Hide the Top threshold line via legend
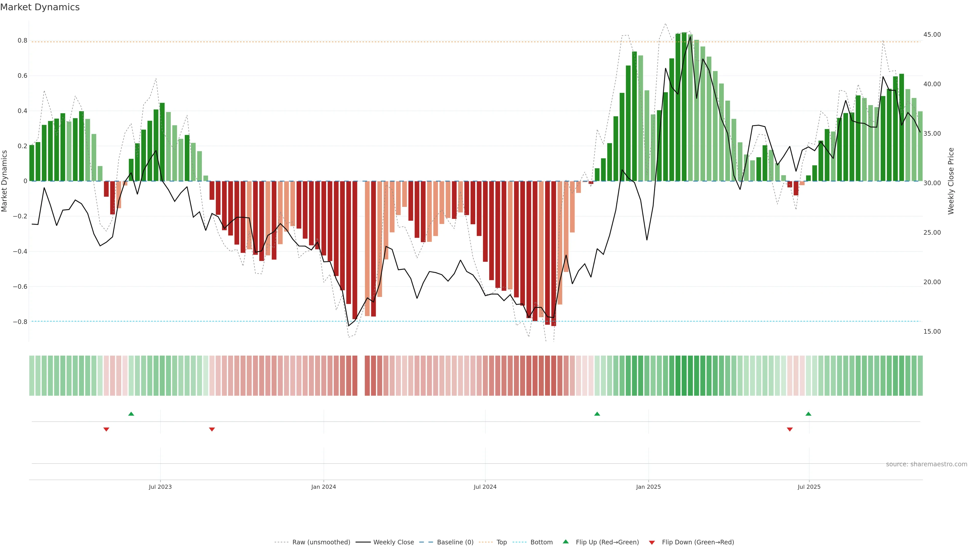This screenshot has width=980, height=551. tap(501, 542)
